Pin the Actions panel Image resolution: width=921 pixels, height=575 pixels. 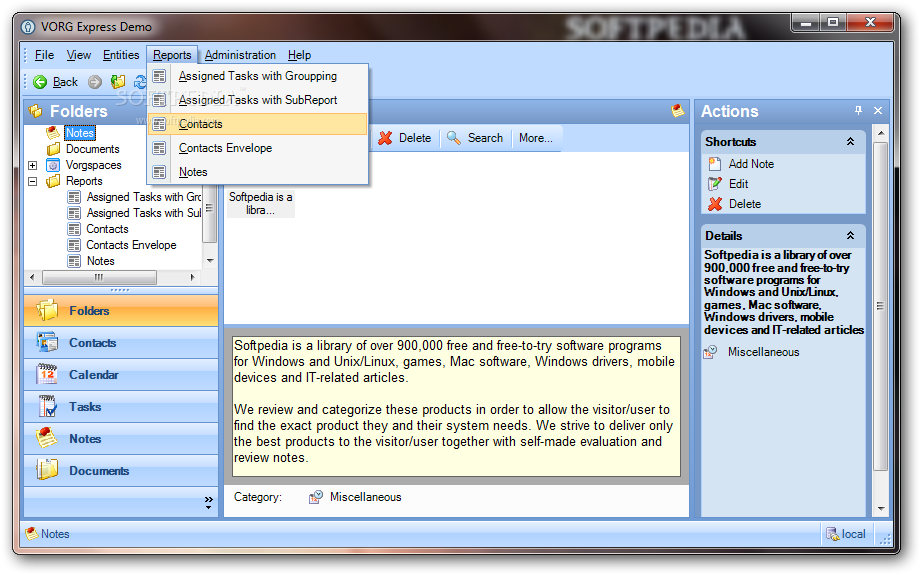(858, 110)
